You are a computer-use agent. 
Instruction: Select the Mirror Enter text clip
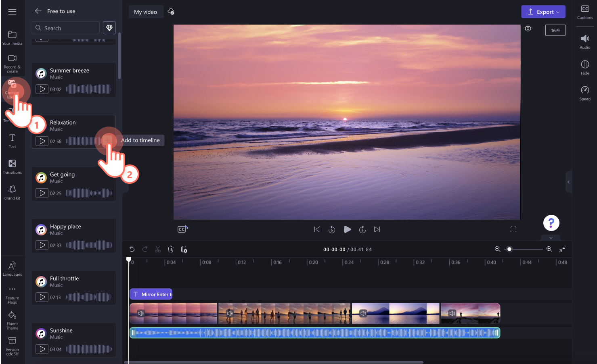coord(151,294)
